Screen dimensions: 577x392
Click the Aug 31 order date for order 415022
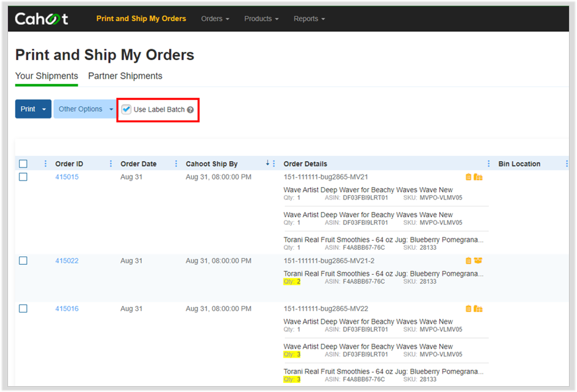tap(132, 261)
